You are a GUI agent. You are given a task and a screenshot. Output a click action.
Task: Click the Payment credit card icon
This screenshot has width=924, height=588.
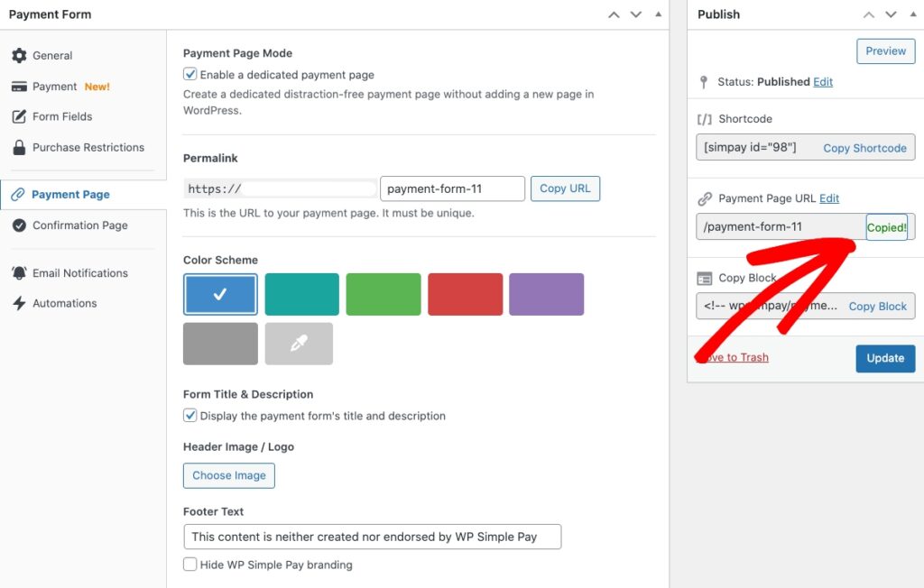pyautogui.click(x=19, y=87)
